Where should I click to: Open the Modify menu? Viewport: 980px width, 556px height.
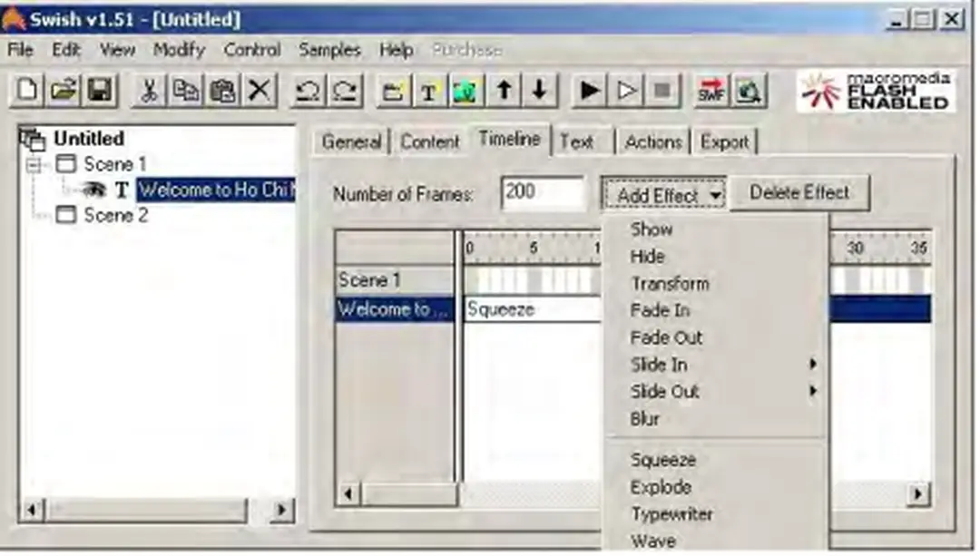[x=180, y=51]
